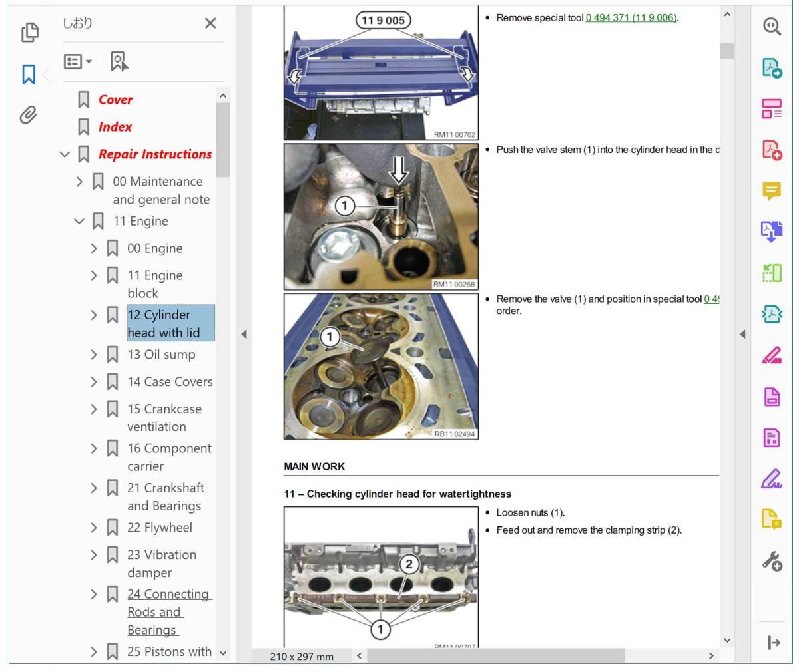Collapse the left navigation pane arrow
The width and height of the screenshot is (799, 672).
point(244,334)
